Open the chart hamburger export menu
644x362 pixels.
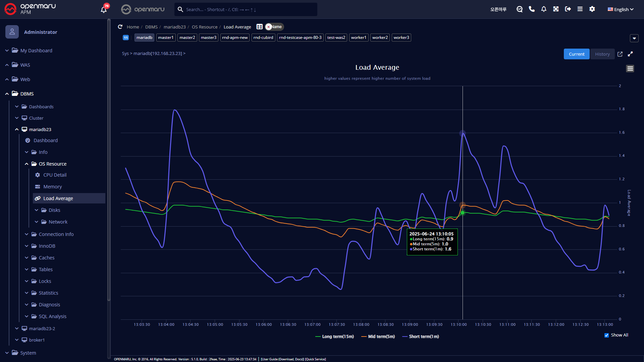(x=630, y=69)
